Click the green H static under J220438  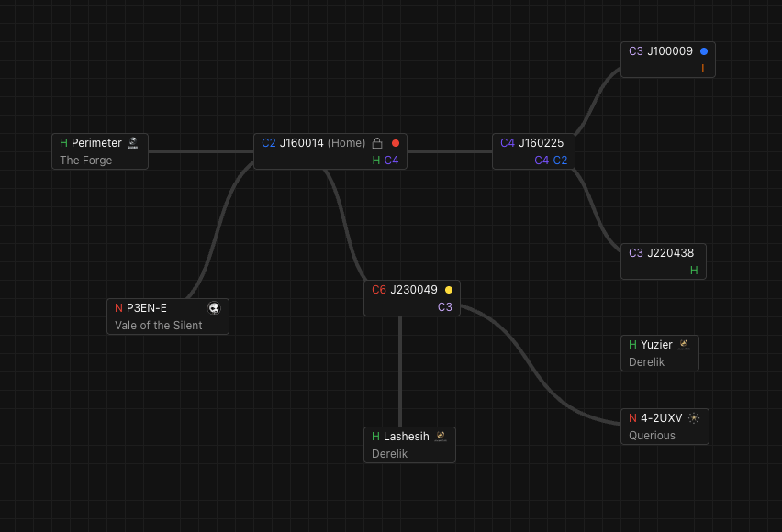click(694, 271)
